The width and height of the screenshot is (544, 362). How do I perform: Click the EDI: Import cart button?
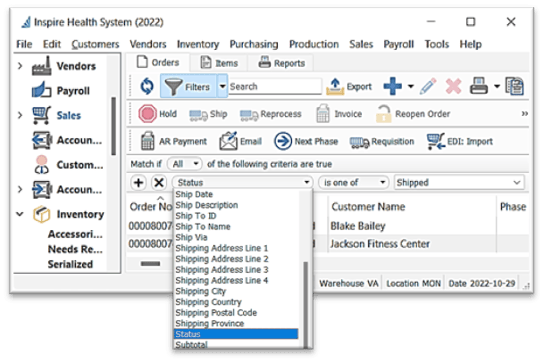pyautogui.click(x=460, y=141)
